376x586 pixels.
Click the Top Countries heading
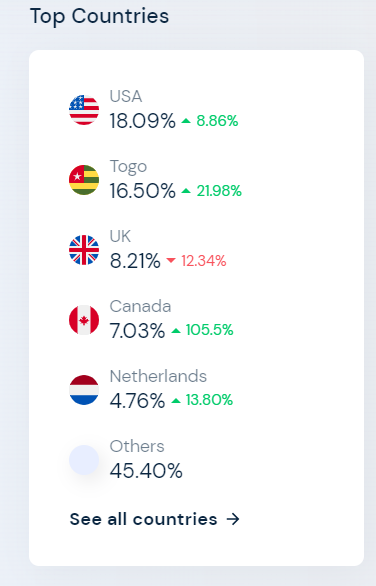(99, 16)
